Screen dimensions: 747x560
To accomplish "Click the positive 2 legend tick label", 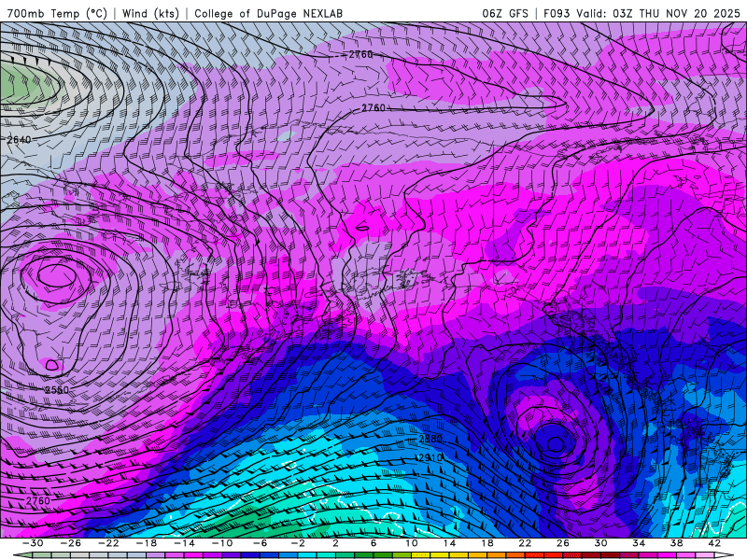I will click(335, 543).
